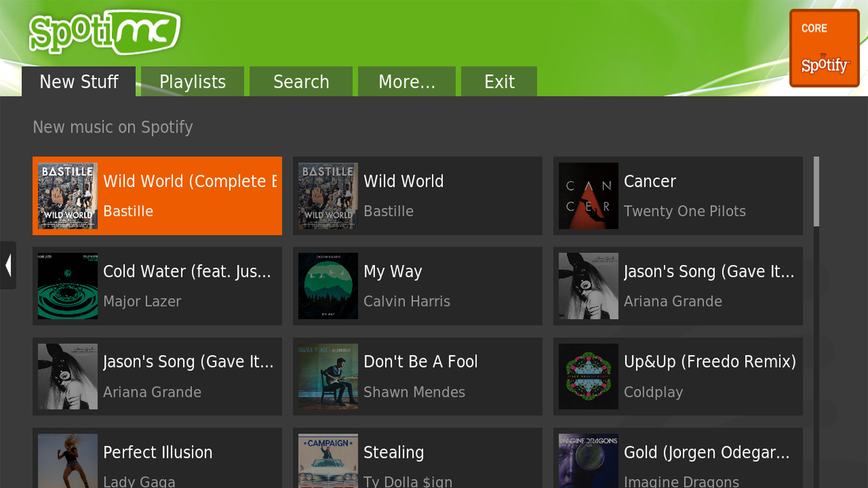The width and height of the screenshot is (868, 488).
Task: Open the More... tab
Action: (x=406, y=82)
